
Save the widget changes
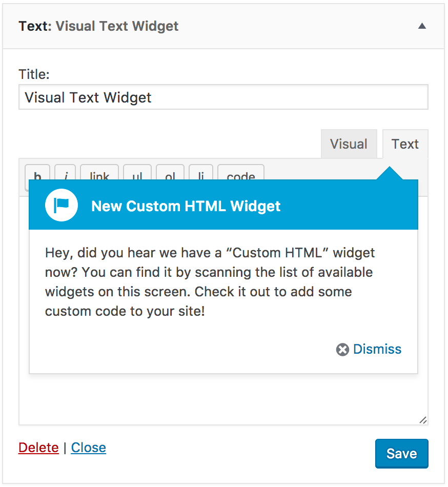(401, 453)
